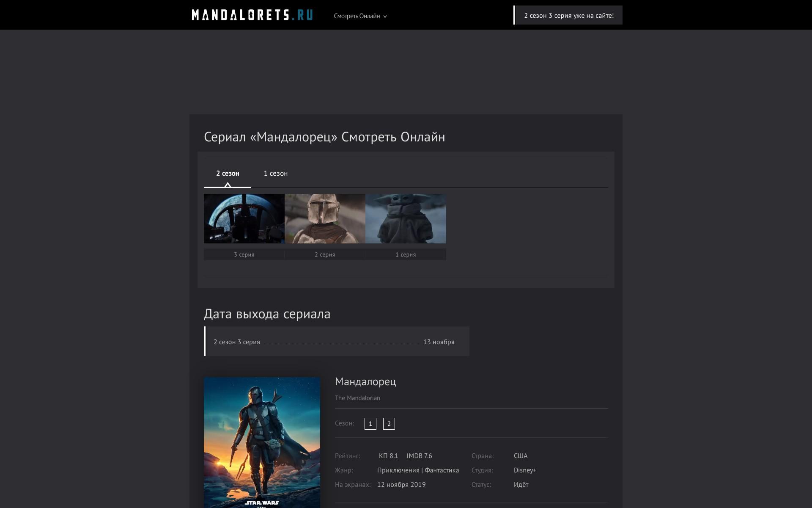812x508 pixels.
Task: Click the dropdown chevron beside Смотреть Онлайн
Action: point(385,17)
